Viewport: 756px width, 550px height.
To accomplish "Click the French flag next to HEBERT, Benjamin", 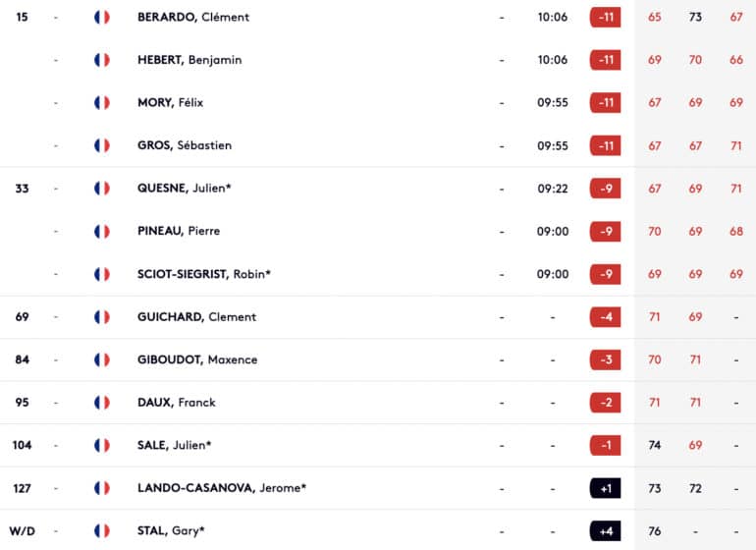I will coord(102,60).
